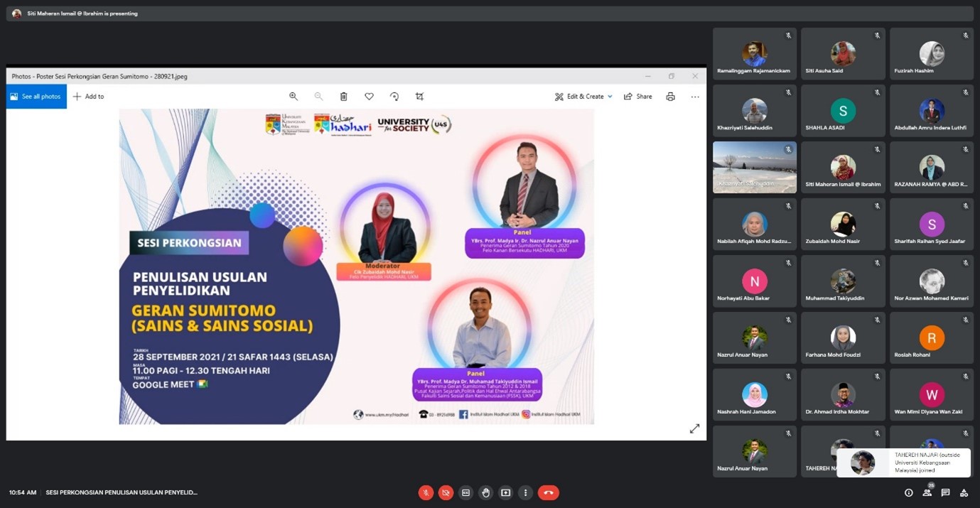This screenshot has height=508, width=980.
Task: Unmute the microphone in Meet controls
Action: click(x=426, y=492)
